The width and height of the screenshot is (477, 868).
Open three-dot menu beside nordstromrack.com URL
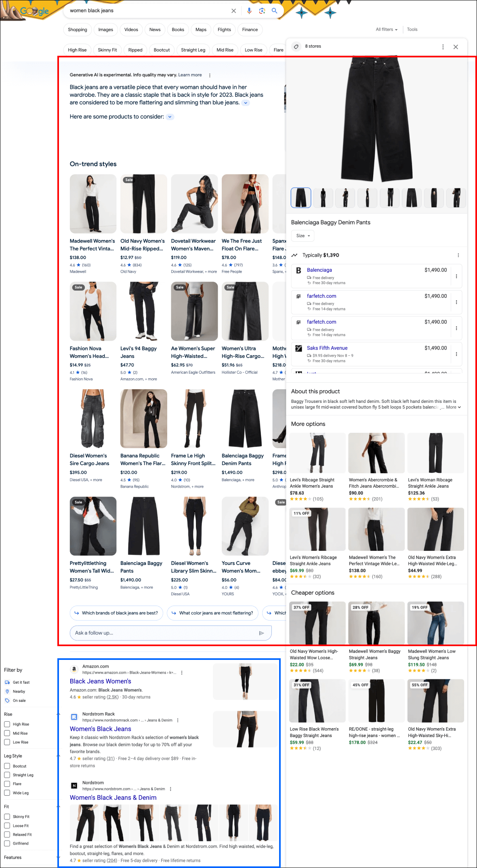(178, 721)
